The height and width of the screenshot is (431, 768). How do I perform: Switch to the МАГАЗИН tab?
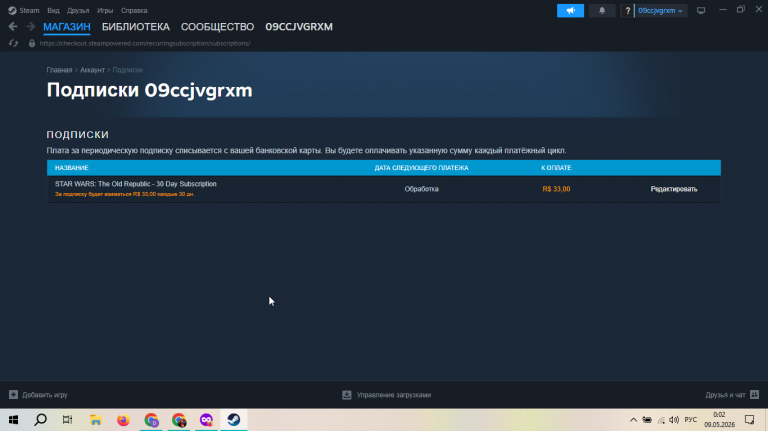pos(67,27)
